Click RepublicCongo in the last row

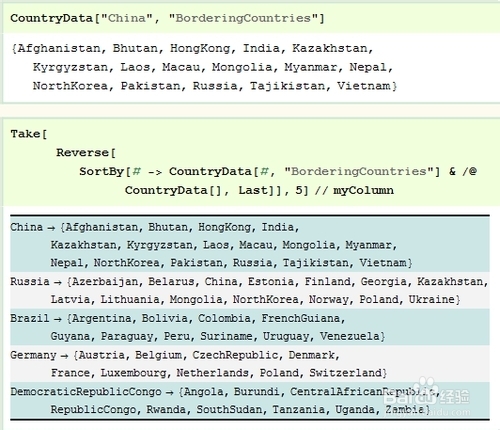93,409
